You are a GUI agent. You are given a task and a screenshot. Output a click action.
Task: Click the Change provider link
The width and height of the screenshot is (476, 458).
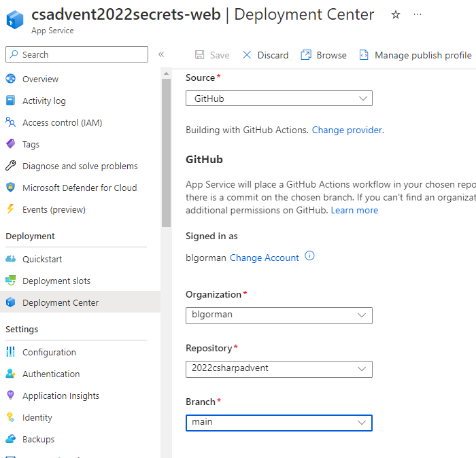pos(348,130)
